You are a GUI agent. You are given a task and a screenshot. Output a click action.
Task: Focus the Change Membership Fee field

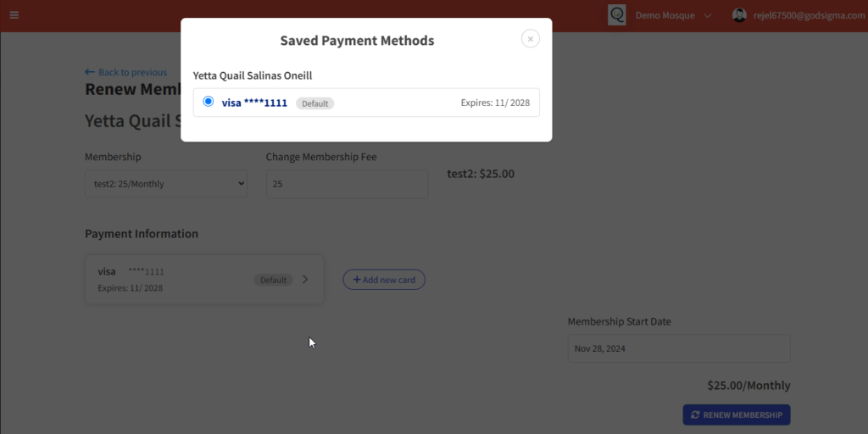click(x=347, y=184)
